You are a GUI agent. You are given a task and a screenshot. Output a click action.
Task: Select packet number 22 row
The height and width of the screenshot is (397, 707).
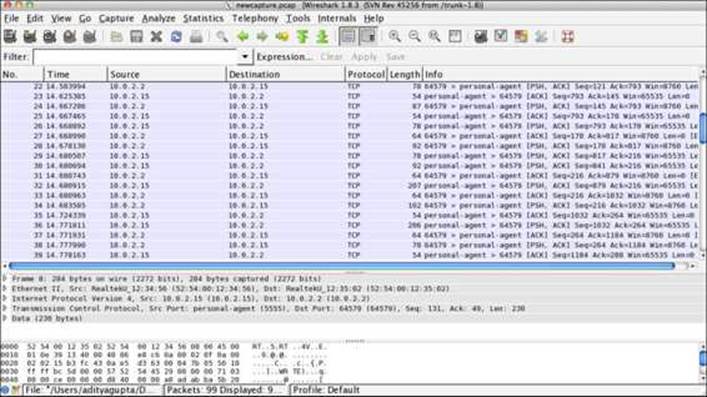pyautogui.click(x=350, y=86)
